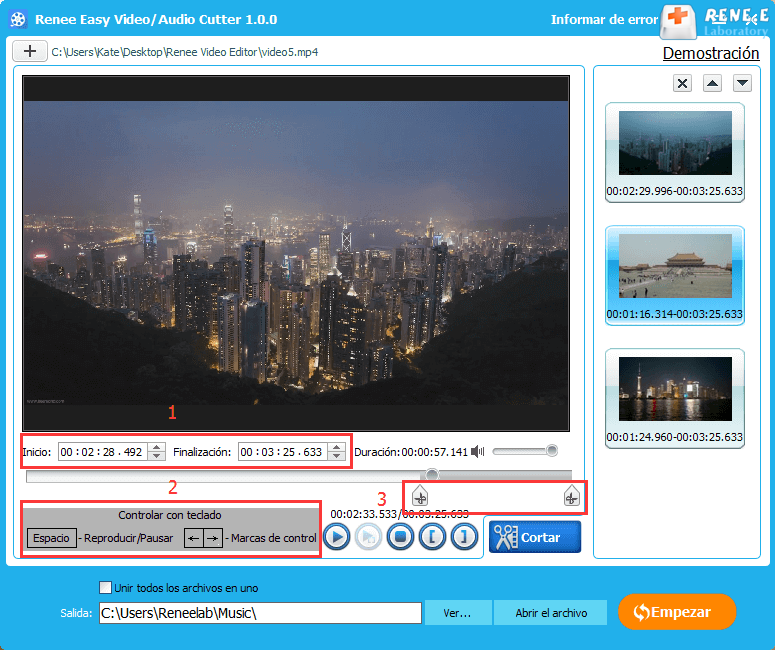Click the Ver... browse button
Screen dimensions: 775x650
(458, 613)
